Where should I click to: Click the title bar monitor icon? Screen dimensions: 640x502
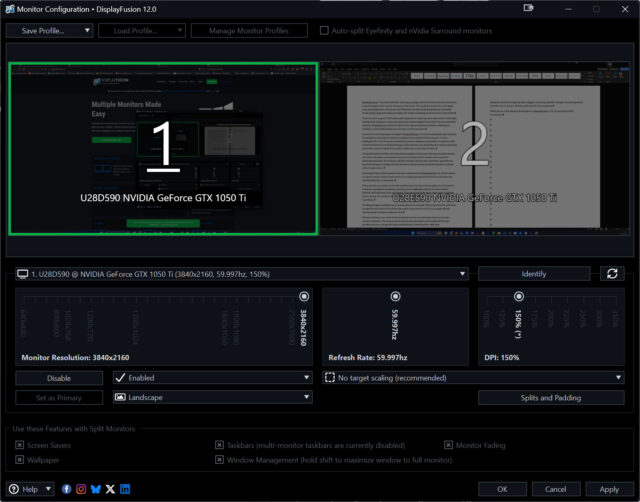coord(528,8)
